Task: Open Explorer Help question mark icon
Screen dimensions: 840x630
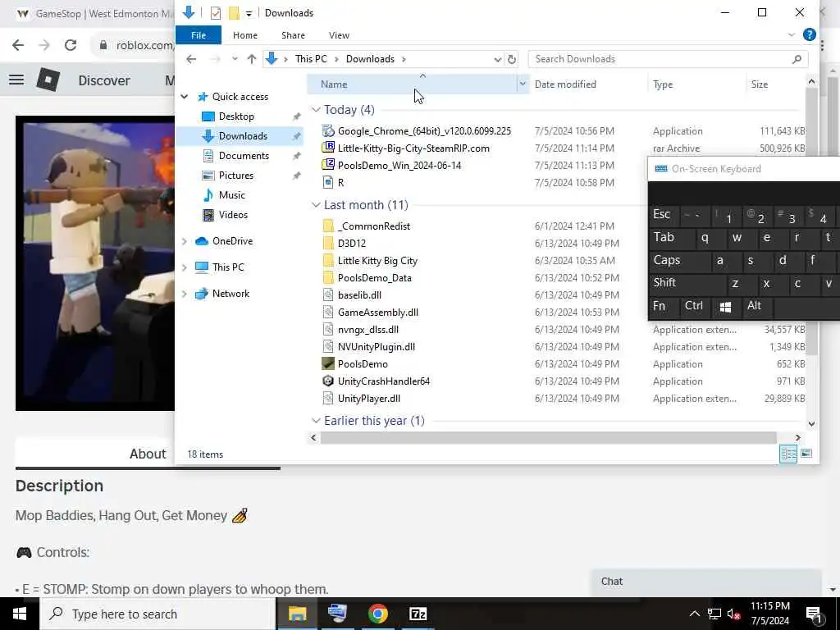Action: pos(809,34)
